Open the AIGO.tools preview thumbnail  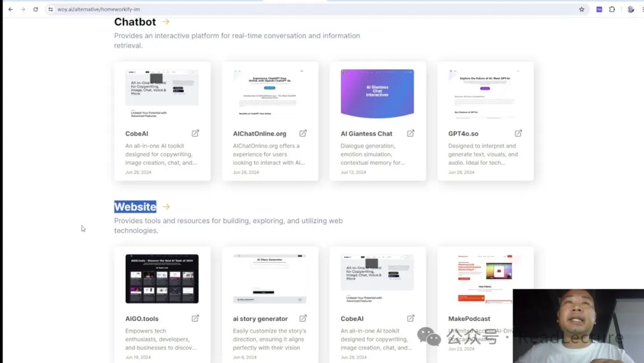pyautogui.click(x=162, y=279)
